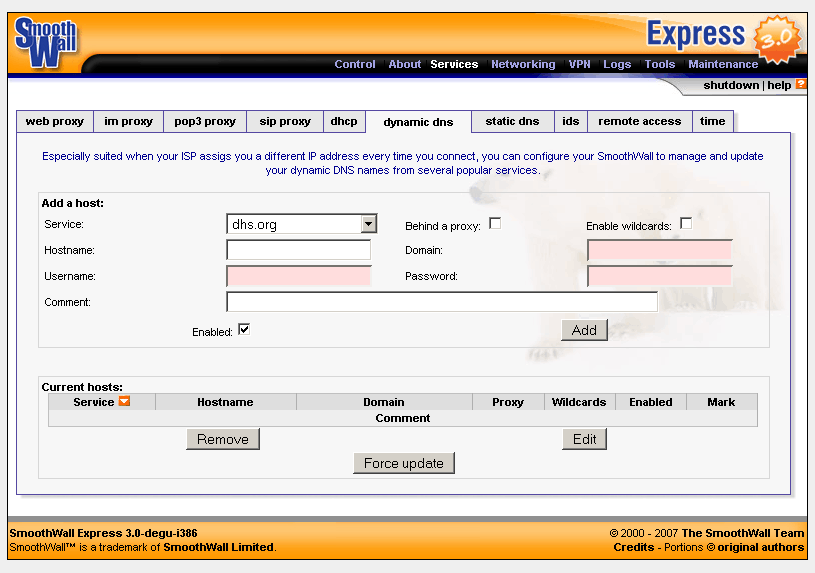Click the help link
The height and width of the screenshot is (573, 815).
tap(779, 85)
